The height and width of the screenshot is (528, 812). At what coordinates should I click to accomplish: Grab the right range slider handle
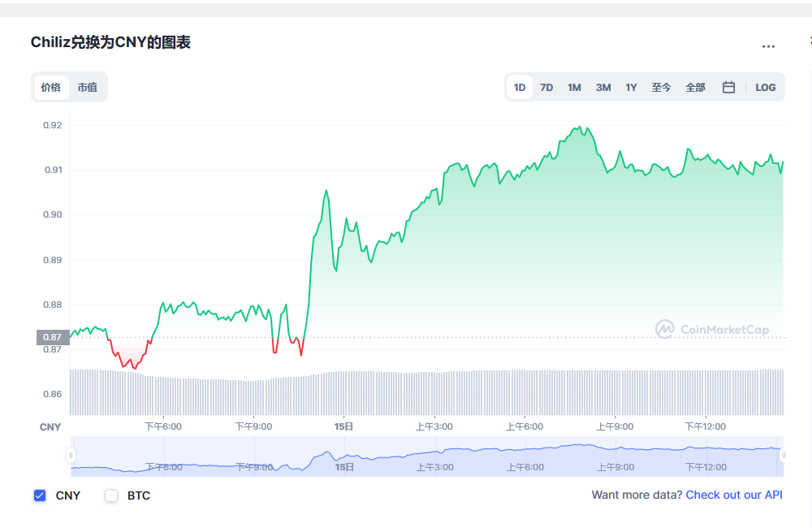pos(784,456)
